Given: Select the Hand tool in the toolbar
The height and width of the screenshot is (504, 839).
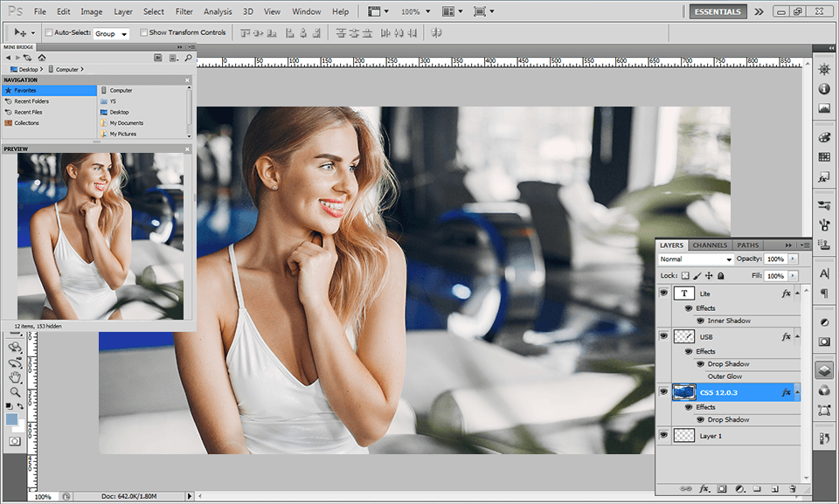Looking at the screenshot, I should pyautogui.click(x=13, y=375).
